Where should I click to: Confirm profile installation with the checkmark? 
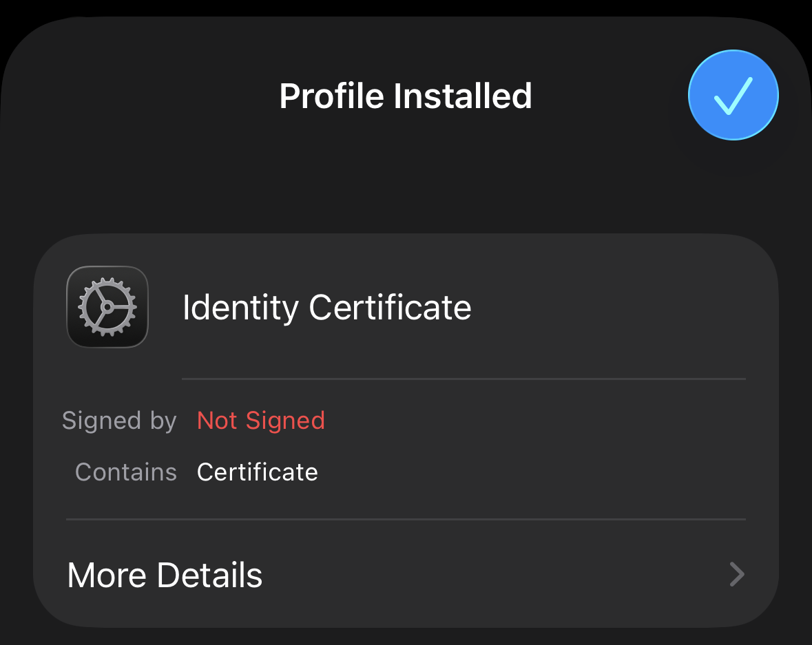pos(733,95)
